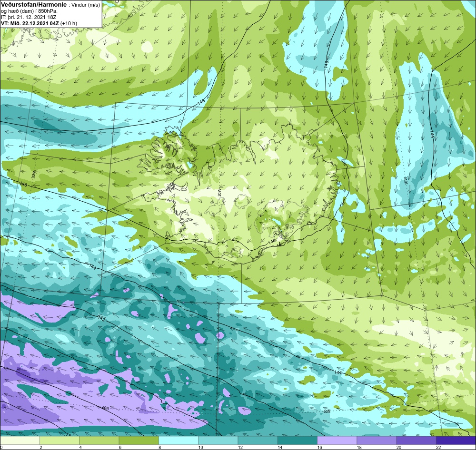Click the olive green 6–8 m/s legend swatch
476x450 pixels.
pyautogui.click(x=139, y=440)
